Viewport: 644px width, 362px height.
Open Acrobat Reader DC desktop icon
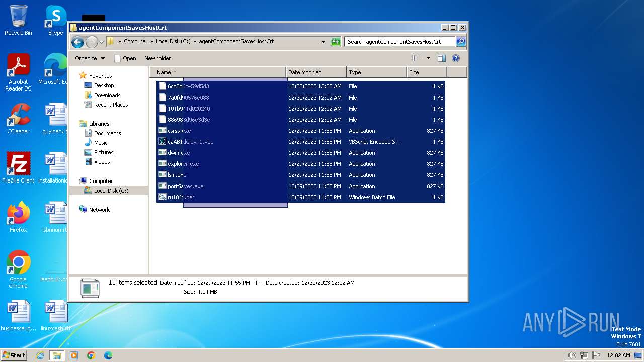[18, 72]
